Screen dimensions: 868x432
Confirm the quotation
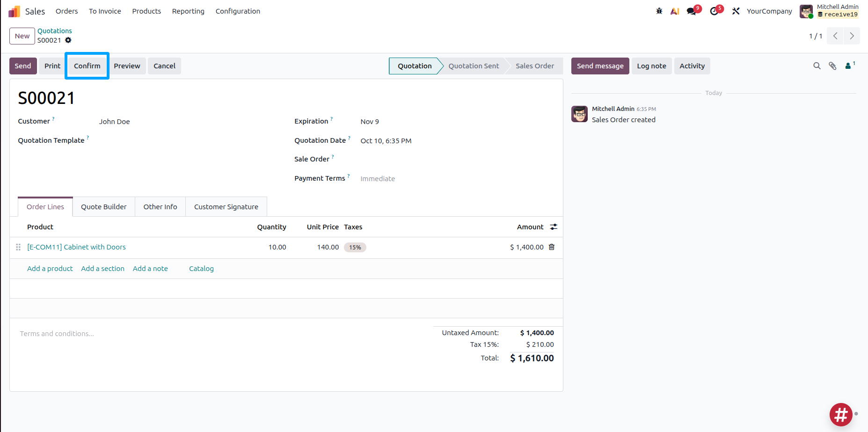87,66
